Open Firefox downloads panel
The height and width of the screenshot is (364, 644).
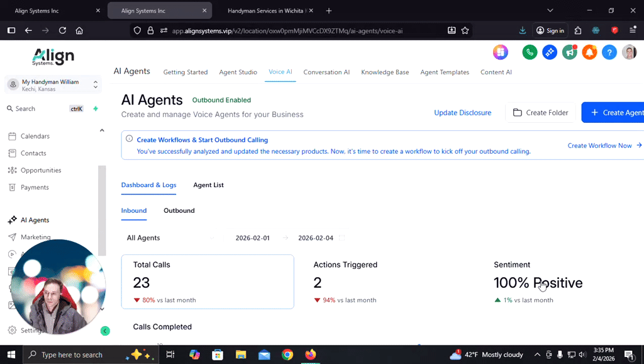pos(523,30)
